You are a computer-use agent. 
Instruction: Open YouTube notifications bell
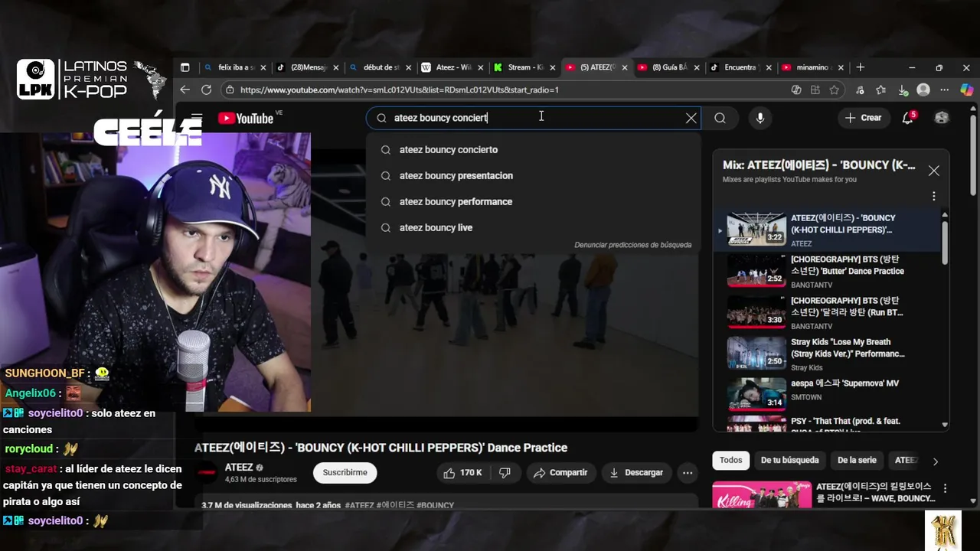click(x=908, y=118)
